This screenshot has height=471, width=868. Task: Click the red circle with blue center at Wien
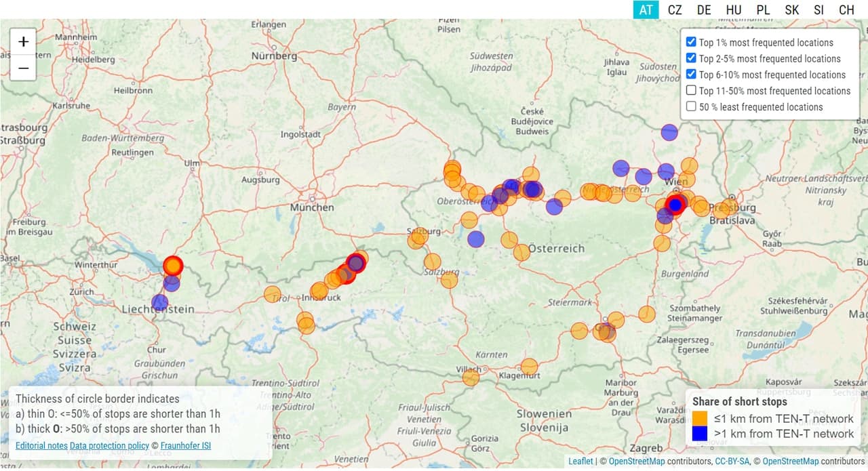click(x=675, y=204)
